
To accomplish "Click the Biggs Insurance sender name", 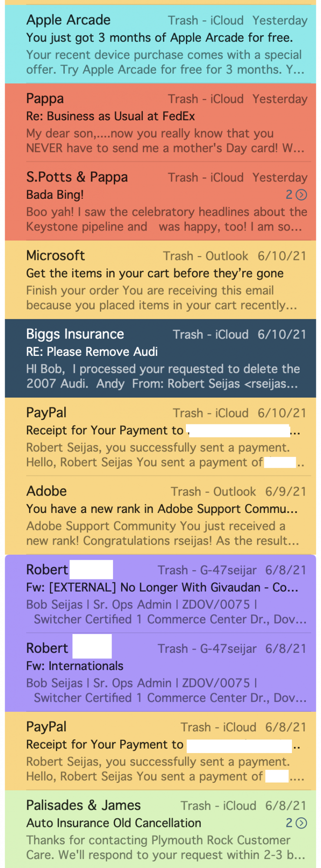I will coord(75,334).
